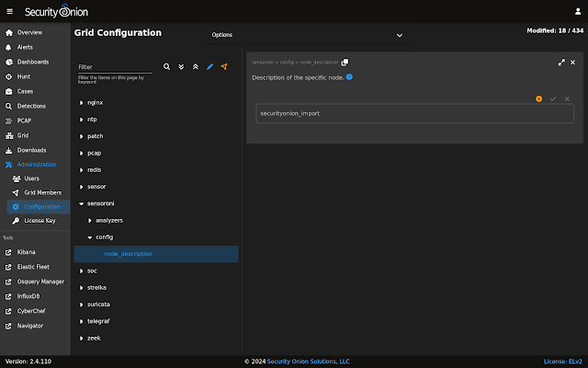Open Osquery Manager tool

tap(35, 282)
